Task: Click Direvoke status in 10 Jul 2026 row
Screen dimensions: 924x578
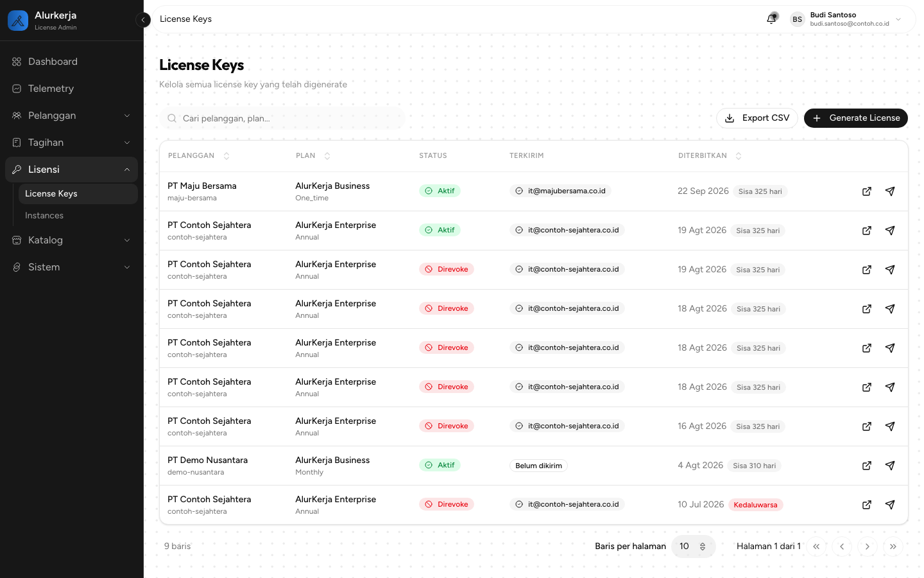Action: point(447,504)
